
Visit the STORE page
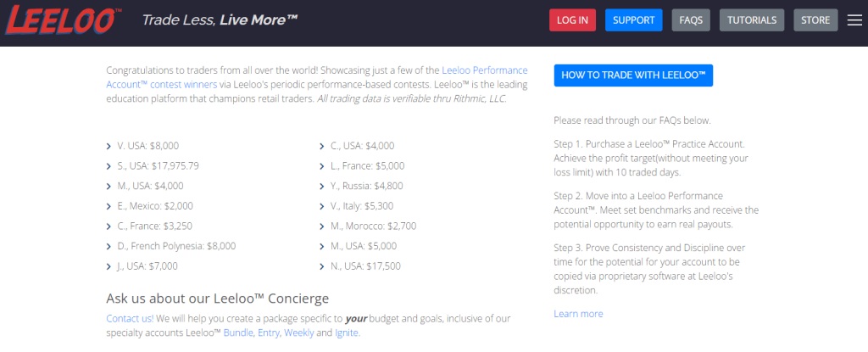(815, 20)
